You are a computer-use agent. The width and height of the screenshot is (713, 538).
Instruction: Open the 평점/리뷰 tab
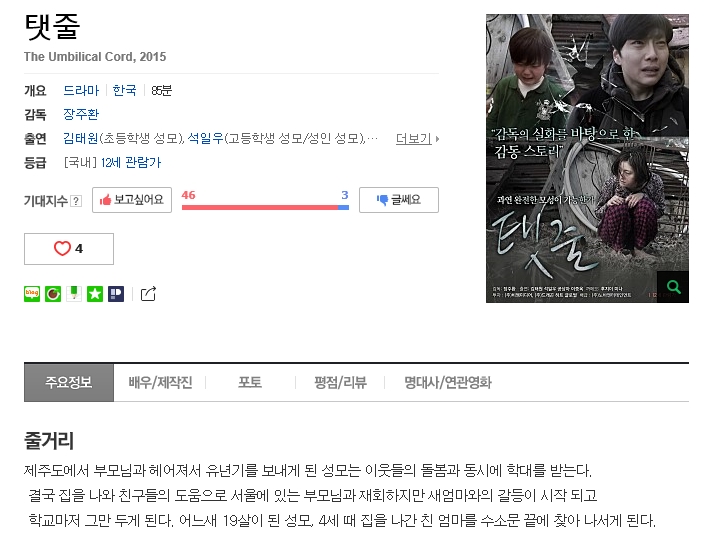pyautogui.click(x=340, y=382)
